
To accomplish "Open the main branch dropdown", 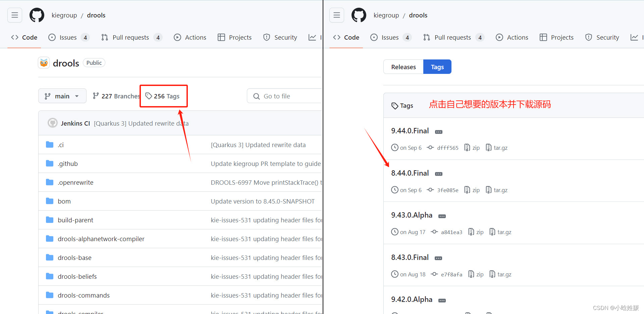I will [x=62, y=96].
